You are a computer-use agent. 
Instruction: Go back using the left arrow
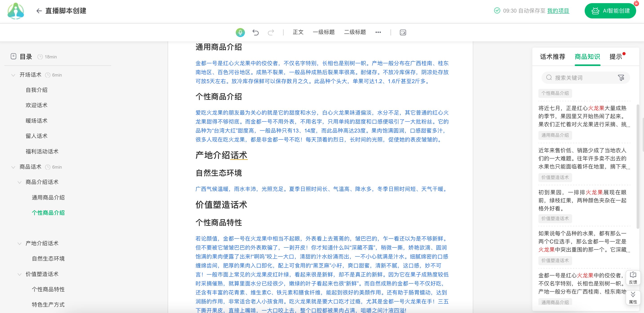click(x=39, y=11)
